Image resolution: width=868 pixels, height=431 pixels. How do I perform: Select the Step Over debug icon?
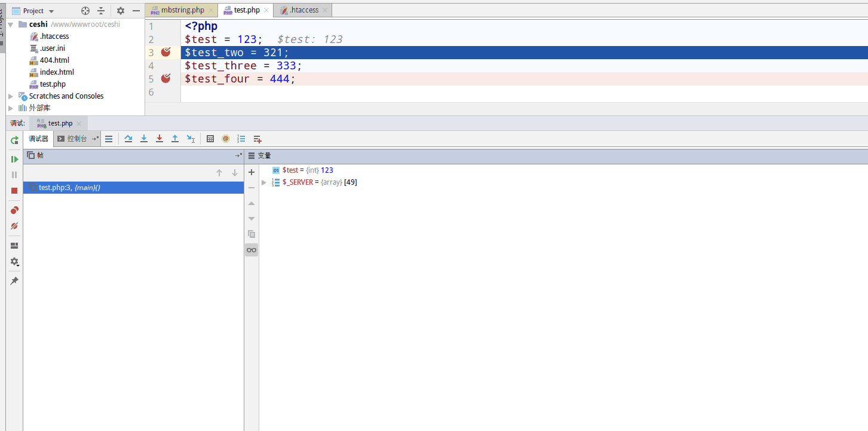tap(128, 139)
